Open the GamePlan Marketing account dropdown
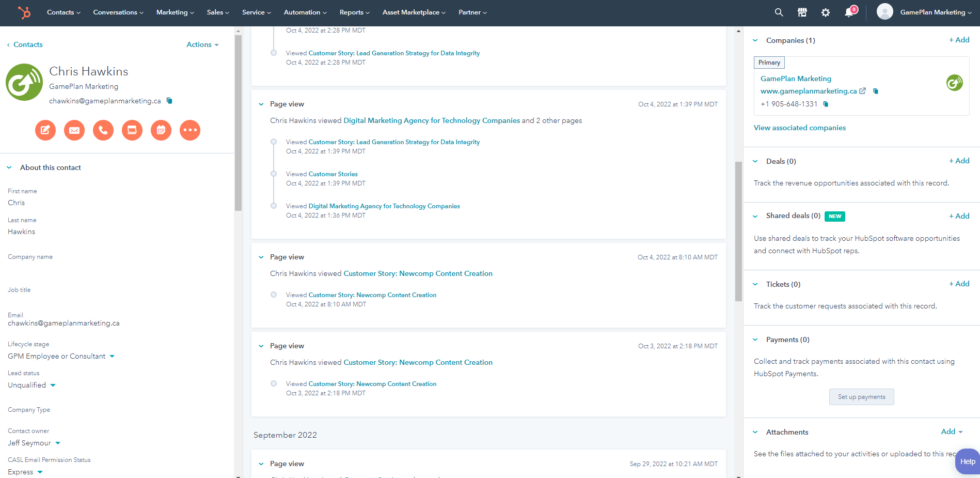The width and height of the screenshot is (980, 478). click(x=936, y=12)
